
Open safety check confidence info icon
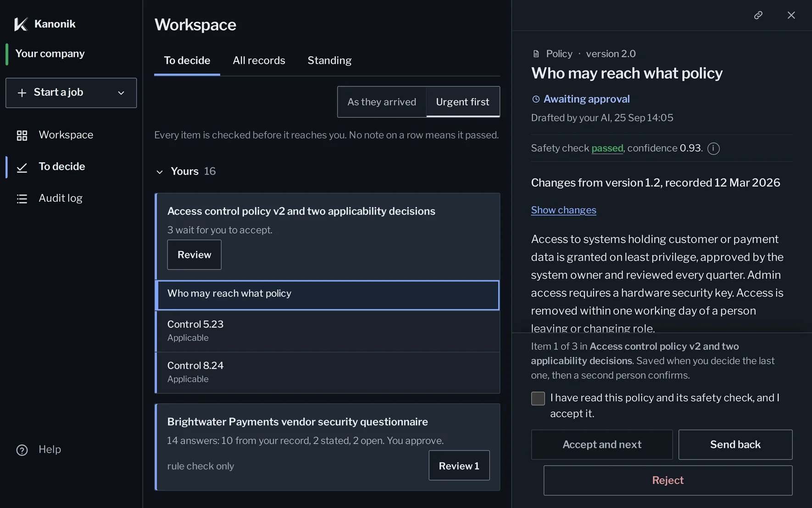point(713,148)
